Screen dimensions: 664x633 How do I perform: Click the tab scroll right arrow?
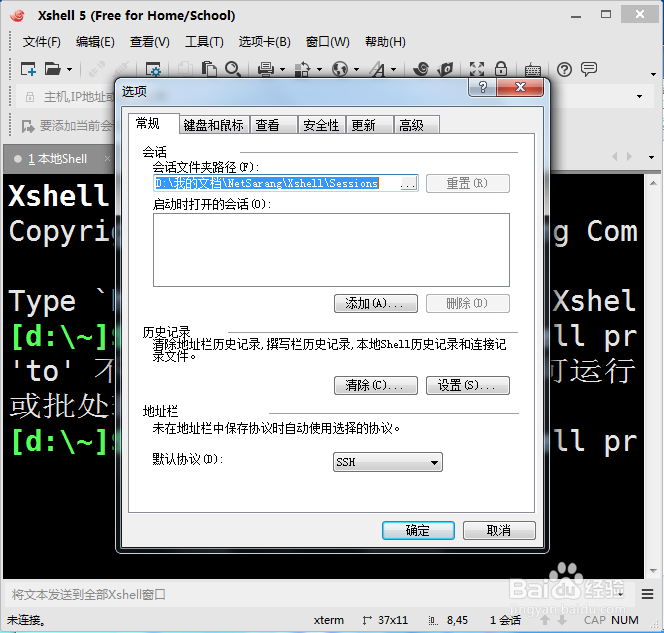[629, 157]
